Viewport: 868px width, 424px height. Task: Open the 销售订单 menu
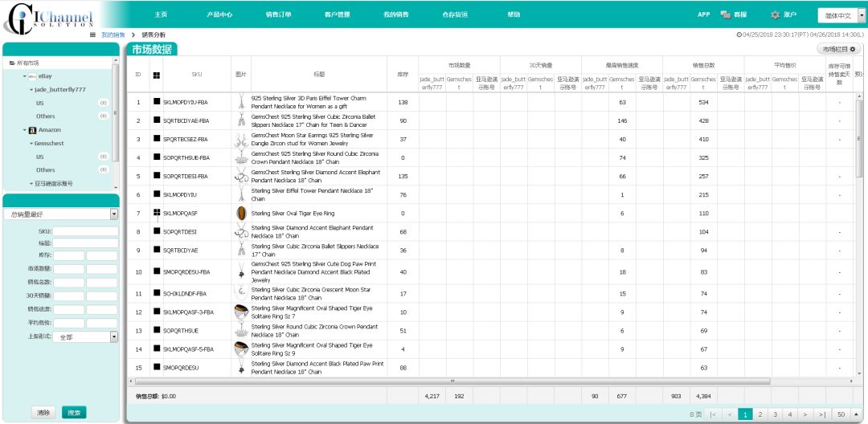click(278, 15)
